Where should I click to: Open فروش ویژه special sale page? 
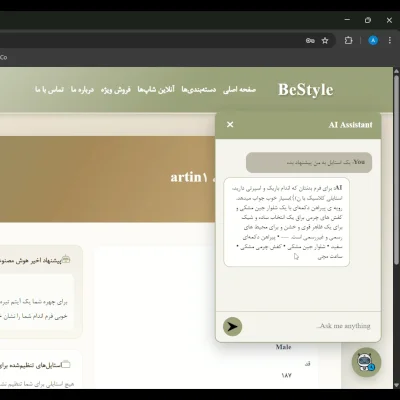[x=116, y=90]
